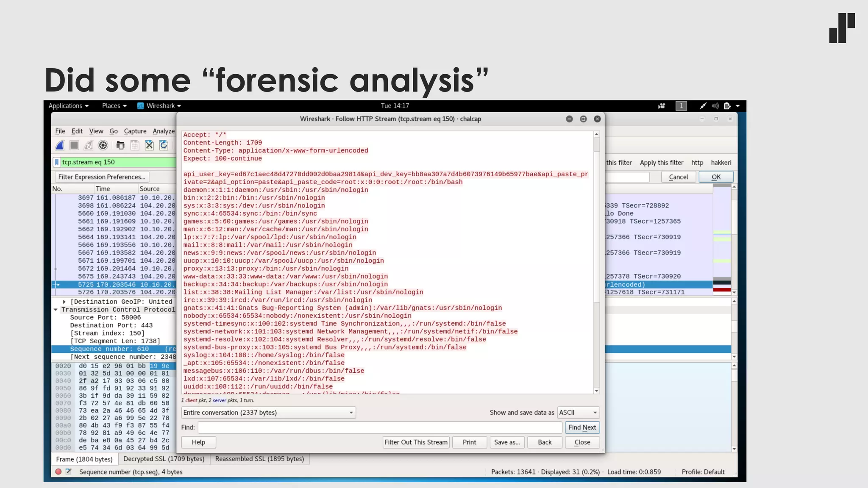This screenshot has height=488, width=868.
Task: Click the restart capture icon
Action: [x=89, y=145]
